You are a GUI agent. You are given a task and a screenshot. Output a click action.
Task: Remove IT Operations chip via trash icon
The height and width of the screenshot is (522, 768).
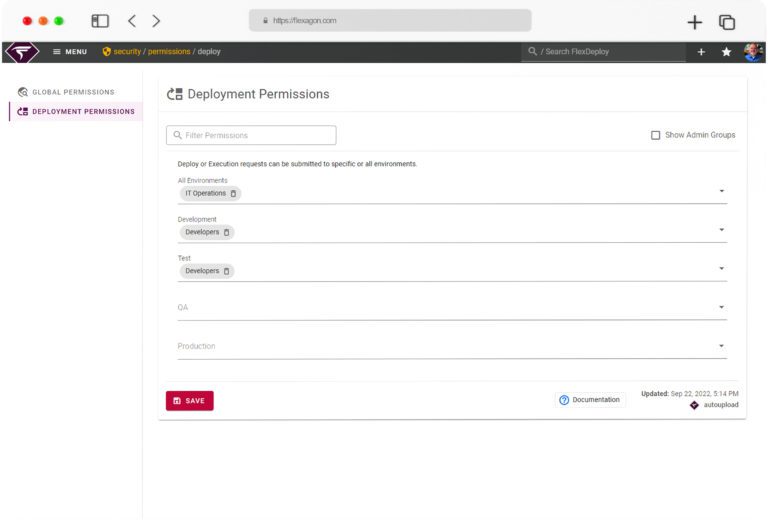(x=233, y=193)
